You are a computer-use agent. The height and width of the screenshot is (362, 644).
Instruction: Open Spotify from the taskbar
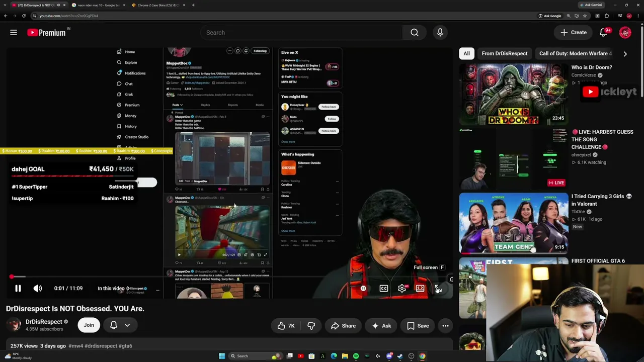point(356,356)
